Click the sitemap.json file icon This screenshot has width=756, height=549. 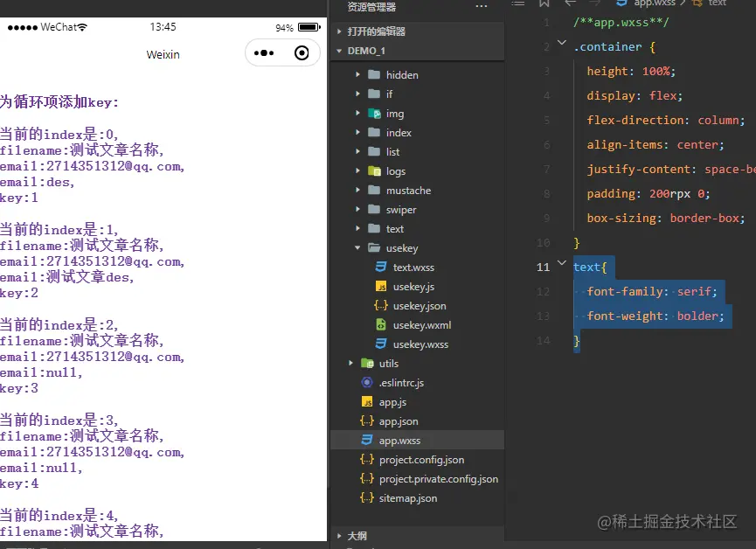(x=367, y=497)
